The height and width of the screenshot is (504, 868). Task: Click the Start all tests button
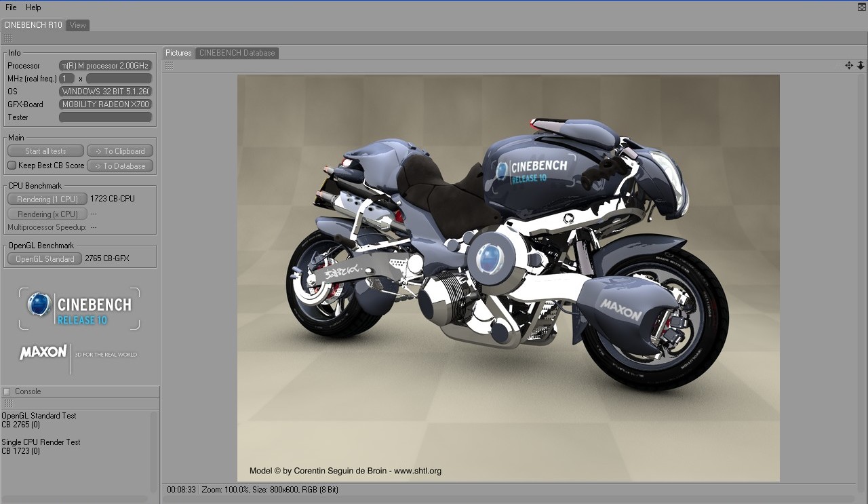point(45,151)
